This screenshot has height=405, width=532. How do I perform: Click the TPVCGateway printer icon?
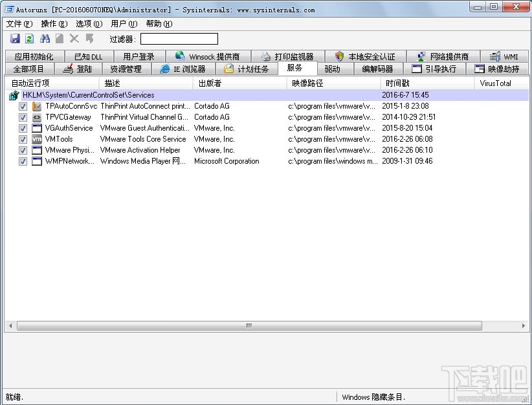37,117
